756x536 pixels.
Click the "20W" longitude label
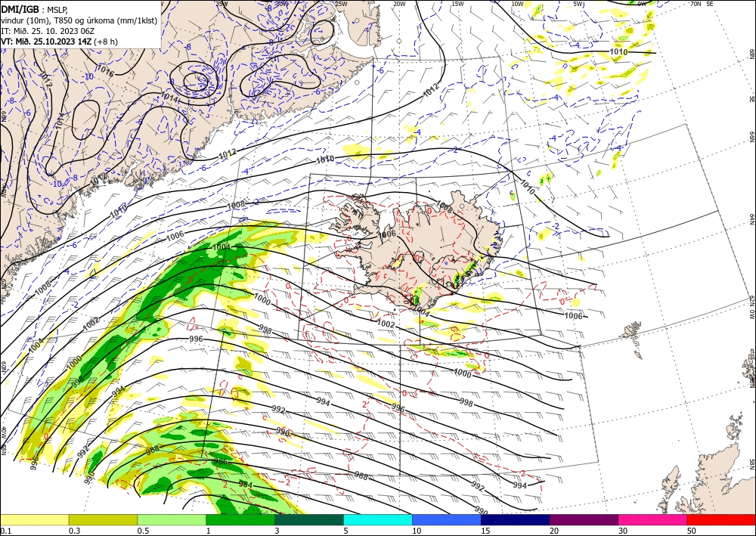coord(399,4)
